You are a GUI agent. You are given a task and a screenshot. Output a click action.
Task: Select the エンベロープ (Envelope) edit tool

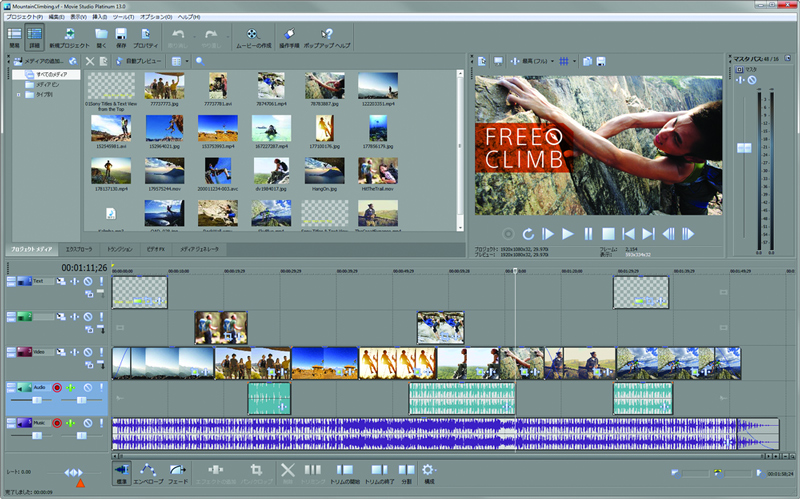point(148,469)
